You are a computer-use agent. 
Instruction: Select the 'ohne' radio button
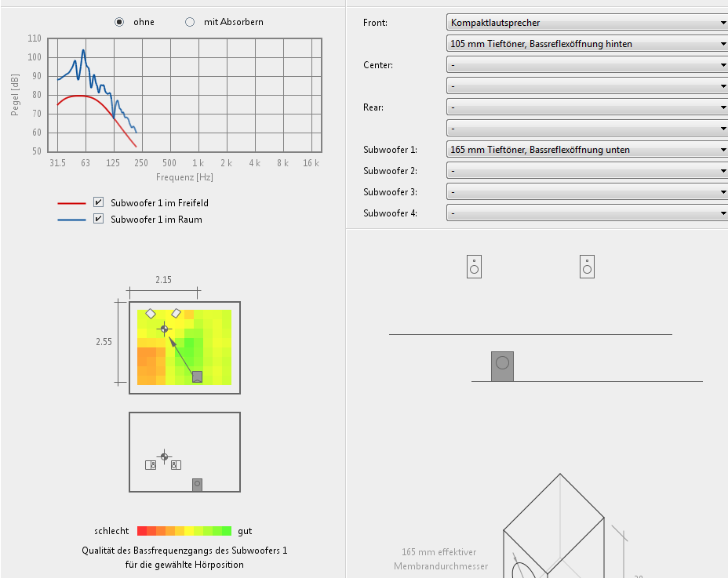tap(119, 22)
